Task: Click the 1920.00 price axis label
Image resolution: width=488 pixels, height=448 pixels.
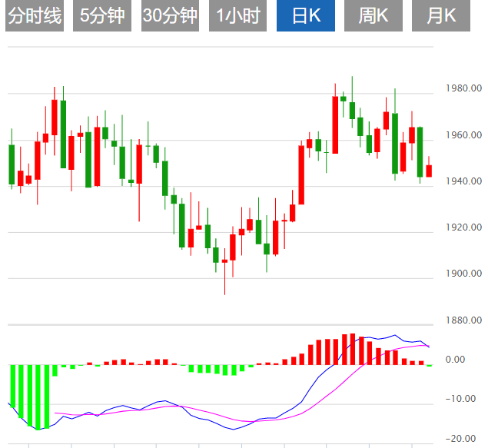Action: pos(463,227)
